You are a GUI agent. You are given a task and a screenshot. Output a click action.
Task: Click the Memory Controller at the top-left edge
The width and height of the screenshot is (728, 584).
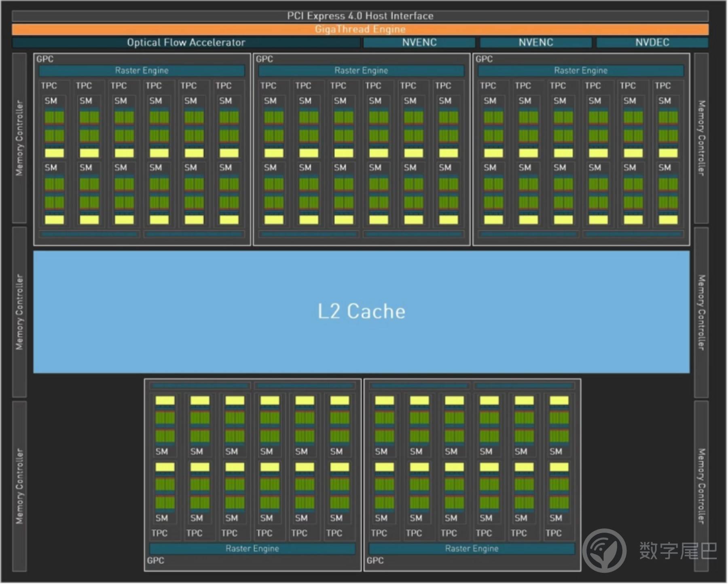(x=19, y=138)
